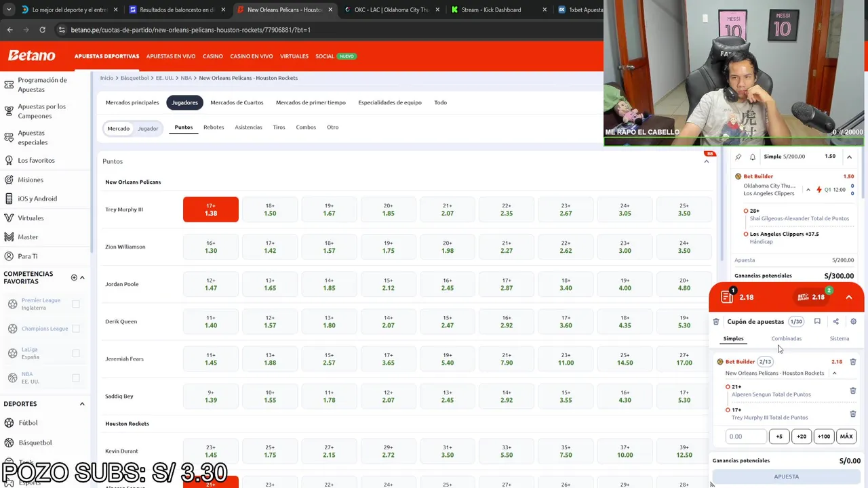Delete the Bet Builder 2.18 selection
Screen dimensions: 868x488
853,362
